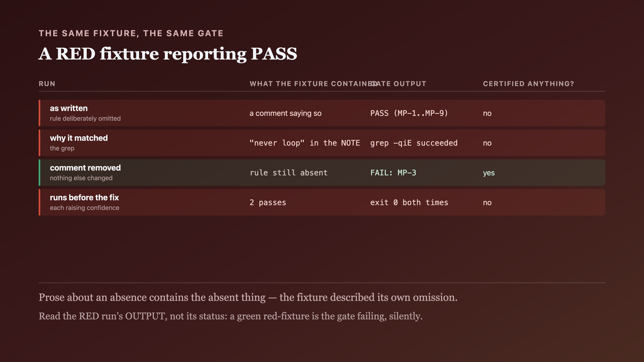The width and height of the screenshot is (644, 362).
Task: Click 'yes' in the 'comment removed' row
Action: [489, 173]
